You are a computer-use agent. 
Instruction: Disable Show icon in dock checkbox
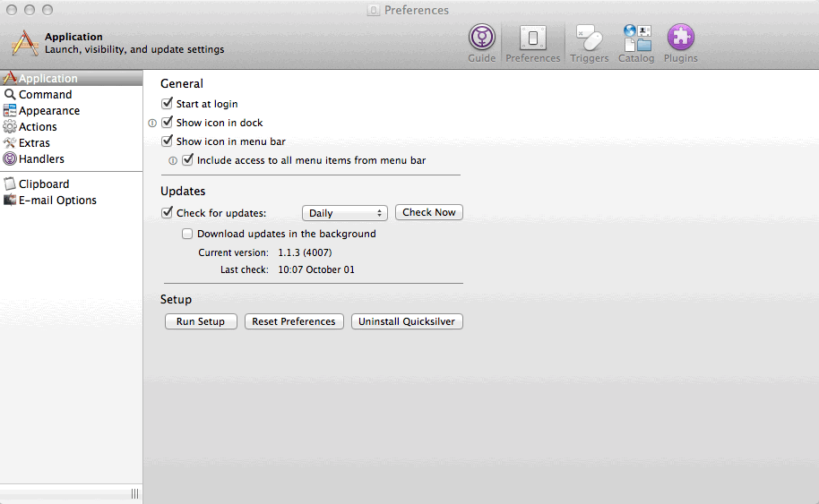pyautogui.click(x=168, y=122)
